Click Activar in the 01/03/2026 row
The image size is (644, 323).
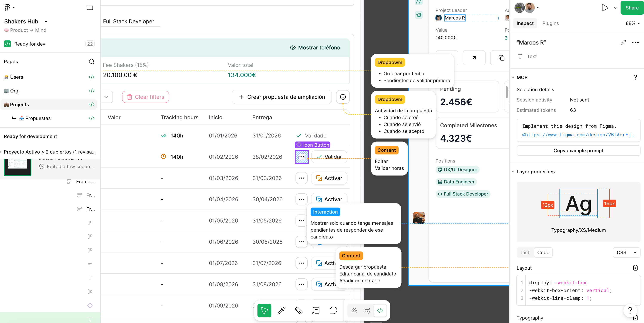click(329, 178)
